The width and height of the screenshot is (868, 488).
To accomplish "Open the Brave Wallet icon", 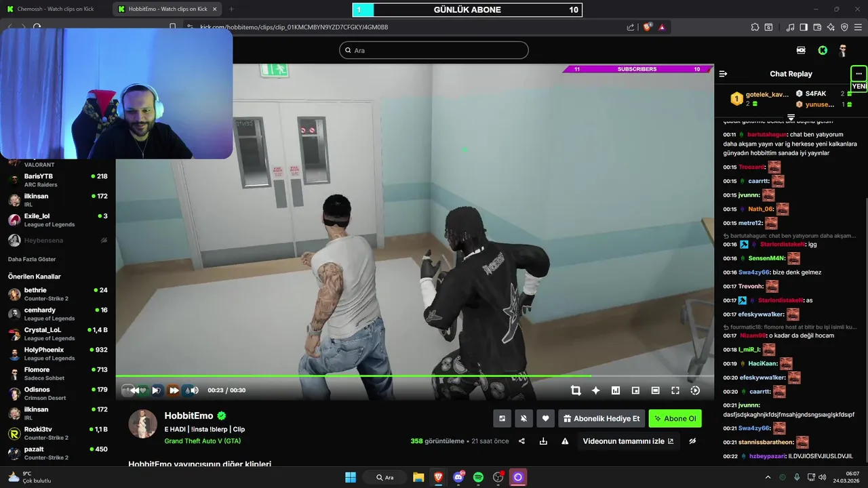I will (x=817, y=27).
